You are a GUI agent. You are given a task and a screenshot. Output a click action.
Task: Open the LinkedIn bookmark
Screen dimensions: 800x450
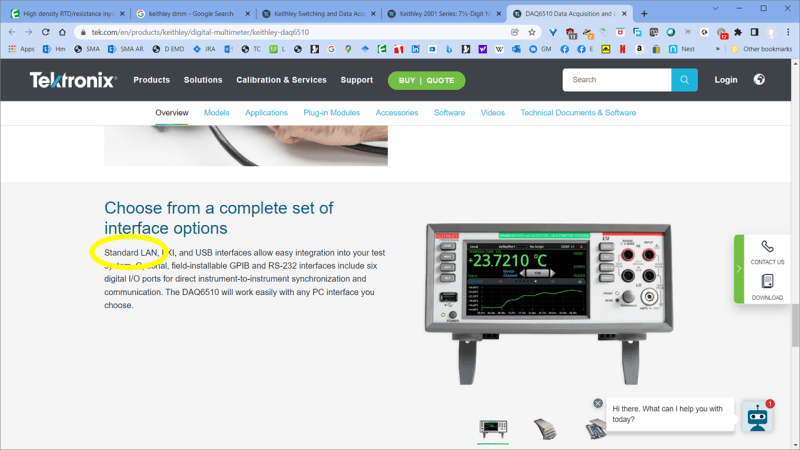(x=415, y=49)
